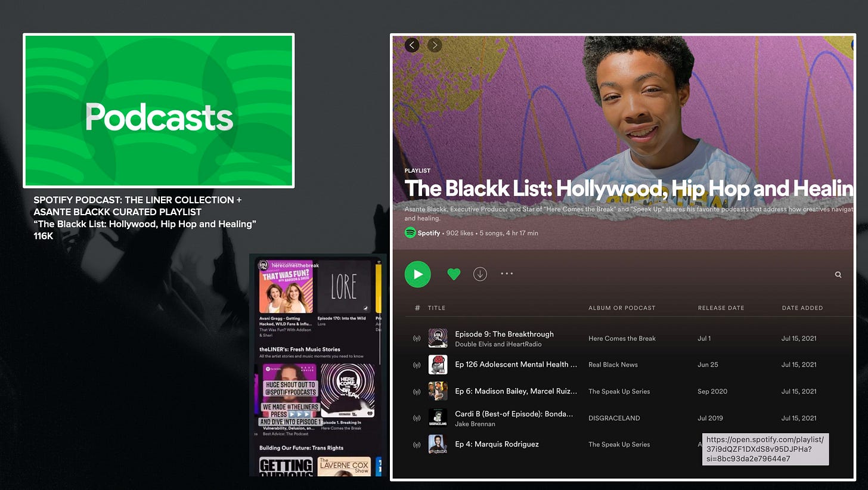Open Here Comes the Break cover in phone screenshot
The height and width of the screenshot is (490, 868).
tap(348, 390)
